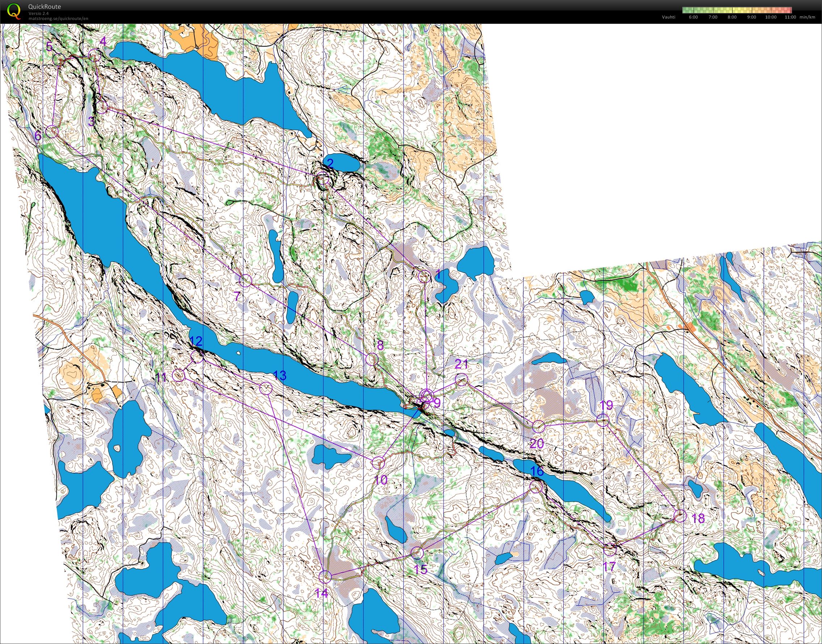Select control 21 circle
Image resolution: width=822 pixels, height=644 pixels.
pos(462,380)
